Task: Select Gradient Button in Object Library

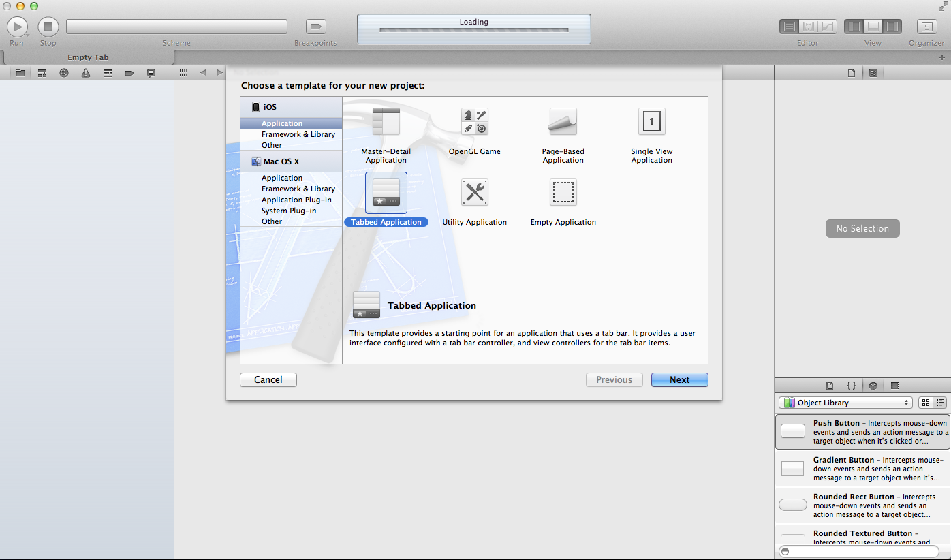Action: click(x=862, y=469)
